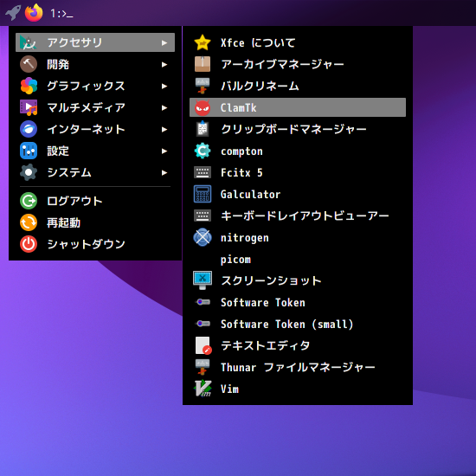476x476 pixels.
Task: Click the orange 再起動 icon
Action: (x=29, y=222)
